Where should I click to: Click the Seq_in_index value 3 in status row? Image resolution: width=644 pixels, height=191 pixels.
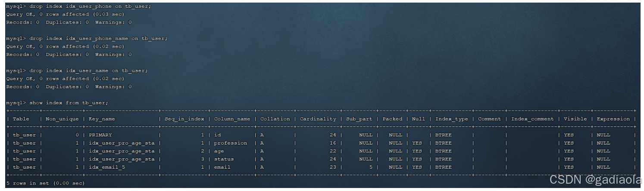tap(202, 159)
